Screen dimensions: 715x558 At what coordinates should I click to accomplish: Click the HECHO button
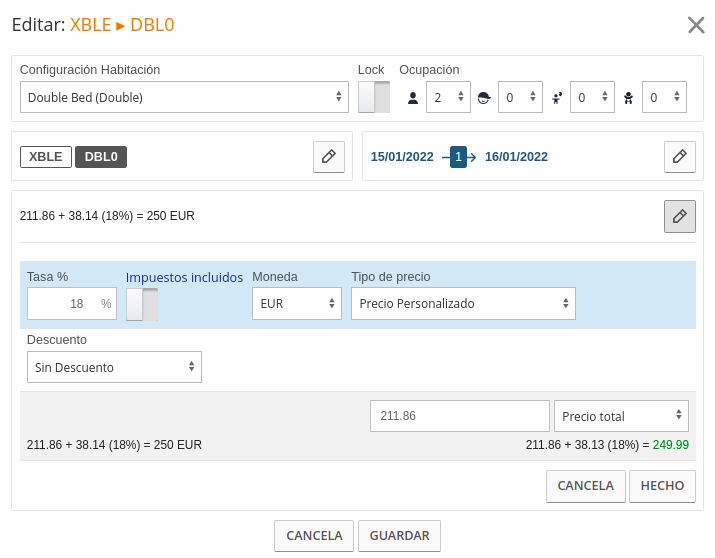pos(662,486)
